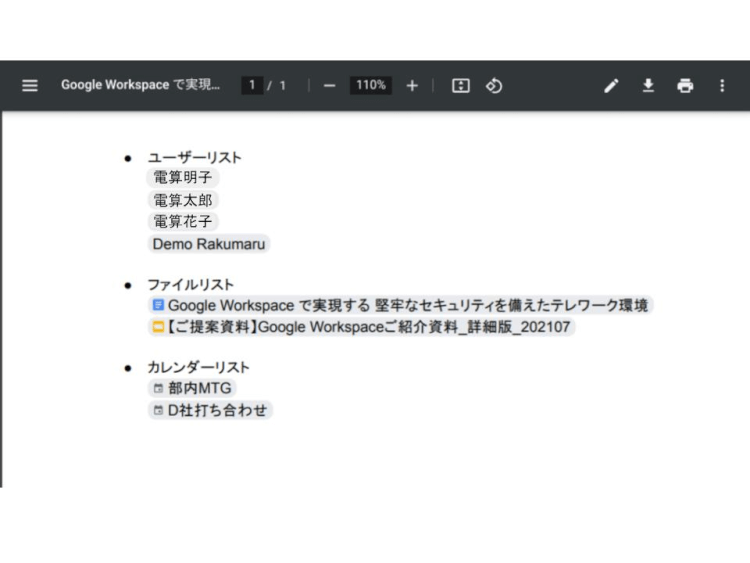Open the D社打ち合わせ calendar chip
Screen dimensions: 750x563
click(210, 410)
